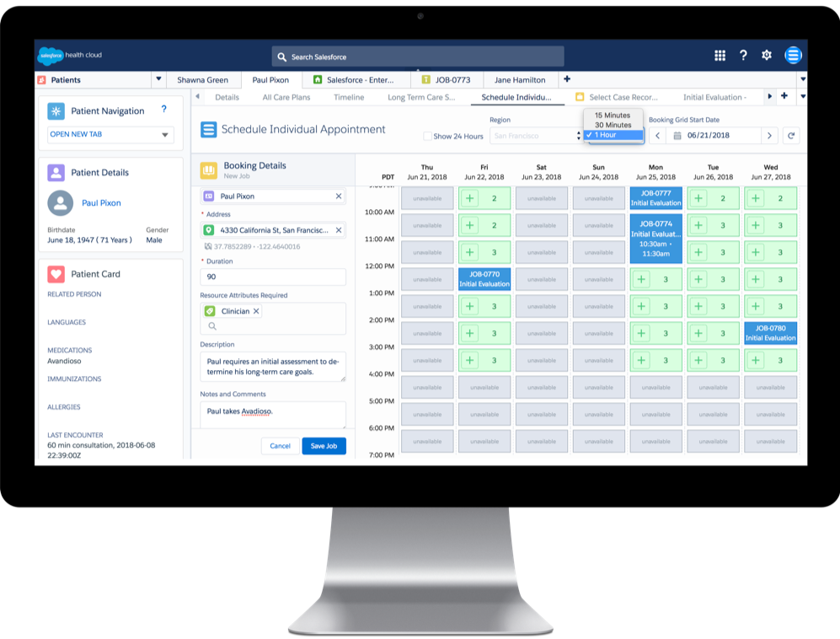The height and width of the screenshot is (639, 840).
Task: Switch to the JOB-0773 tab
Action: tap(447, 80)
